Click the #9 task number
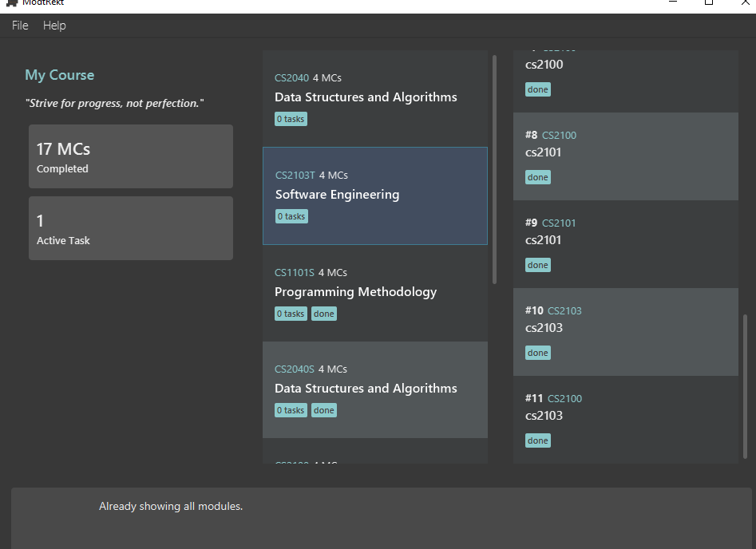Screen dimensions: 756x549 [x=532, y=223]
